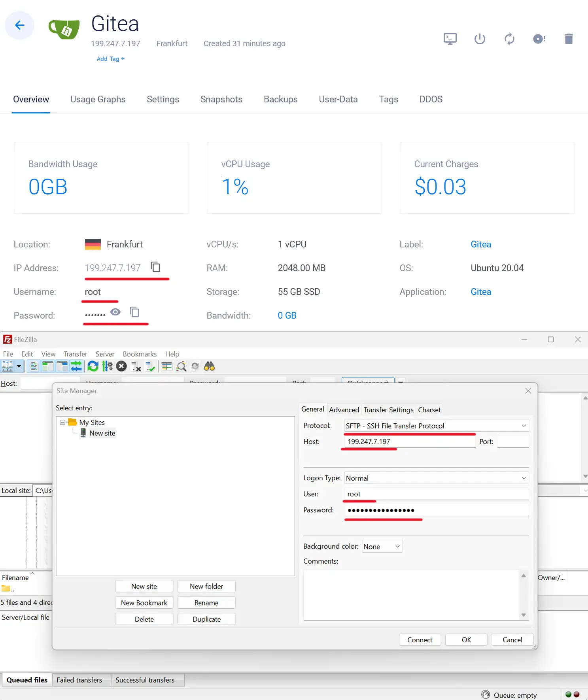This screenshot has height=700, width=588.
Task: Toggle the local directory tree icon
Action: click(48, 366)
